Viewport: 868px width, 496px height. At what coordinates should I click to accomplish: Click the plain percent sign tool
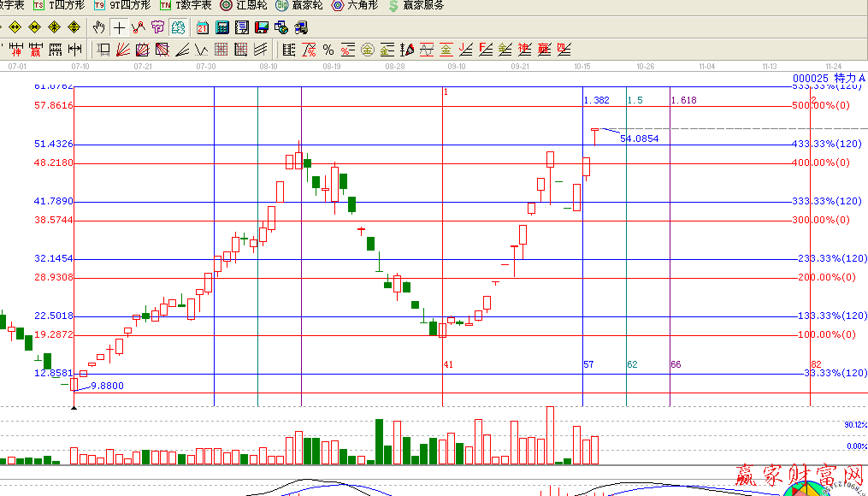click(x=328, y=50)
